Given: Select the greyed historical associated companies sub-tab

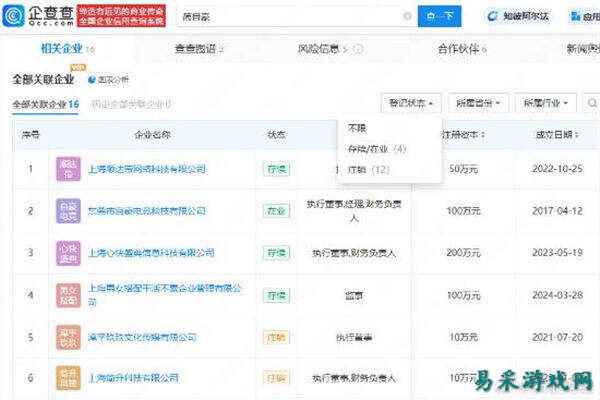Looking at the screenshot, I should pyautogui.click(x=131, y=104).
